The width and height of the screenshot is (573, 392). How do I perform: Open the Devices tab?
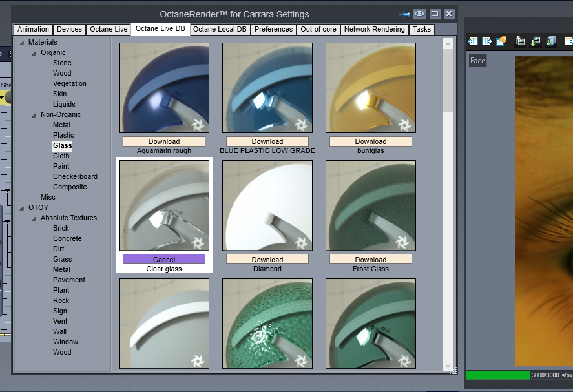click(x=69, y=29)
